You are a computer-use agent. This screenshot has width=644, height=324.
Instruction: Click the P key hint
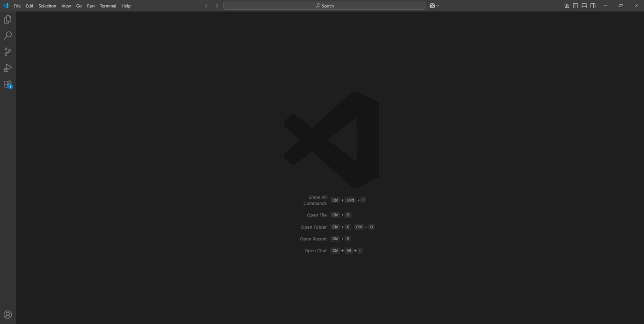[363, 200]
